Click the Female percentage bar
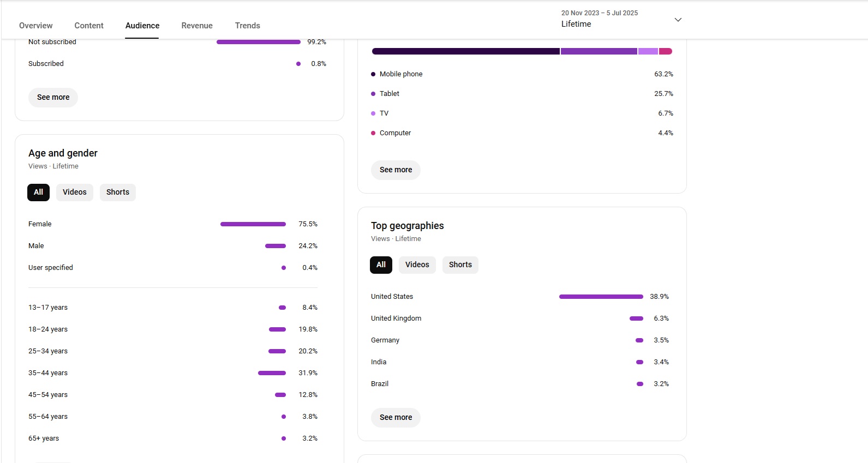This screenshot has width=868, height=463. click(253, 224)
